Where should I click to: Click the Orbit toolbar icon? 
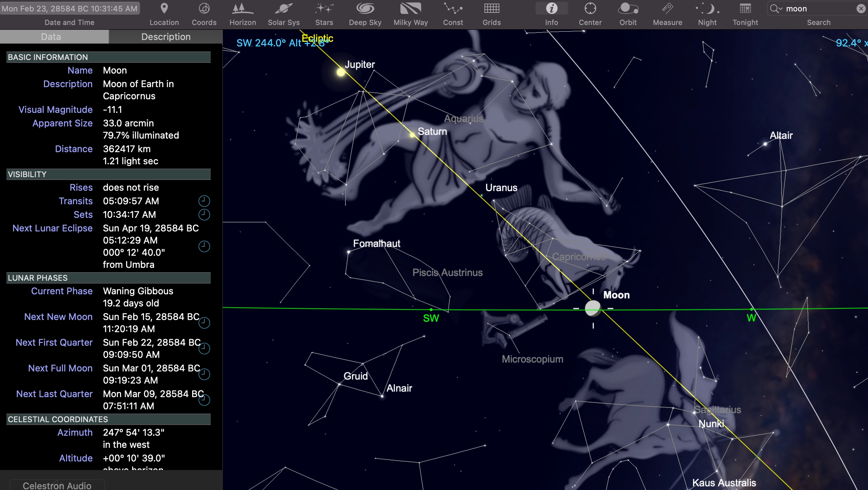coord(628,9)
